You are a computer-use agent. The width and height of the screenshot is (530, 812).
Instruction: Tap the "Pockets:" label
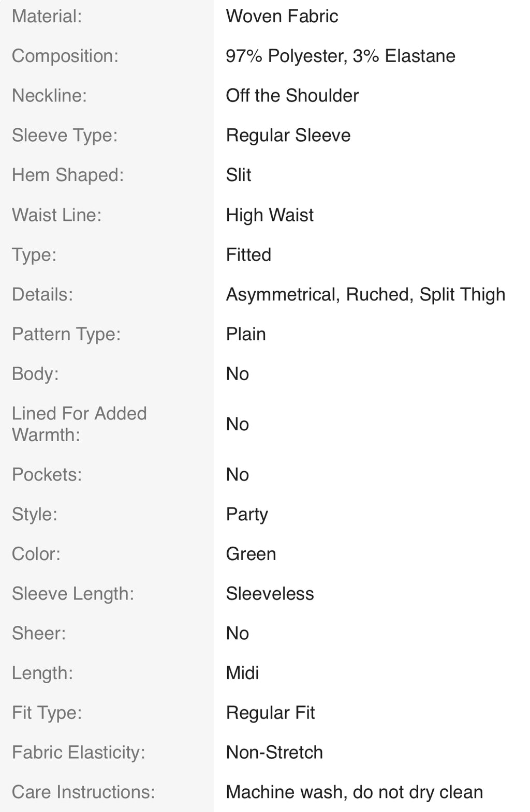click(47, 475)
